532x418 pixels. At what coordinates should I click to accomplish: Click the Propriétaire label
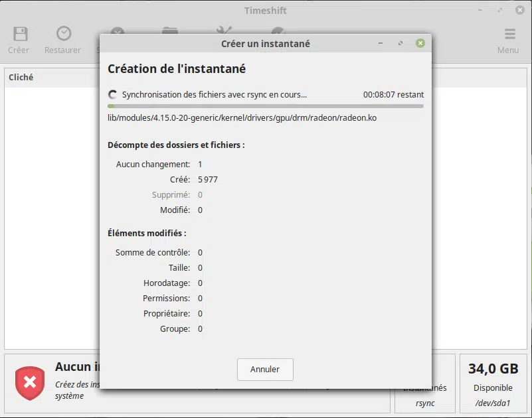[167, 314]
